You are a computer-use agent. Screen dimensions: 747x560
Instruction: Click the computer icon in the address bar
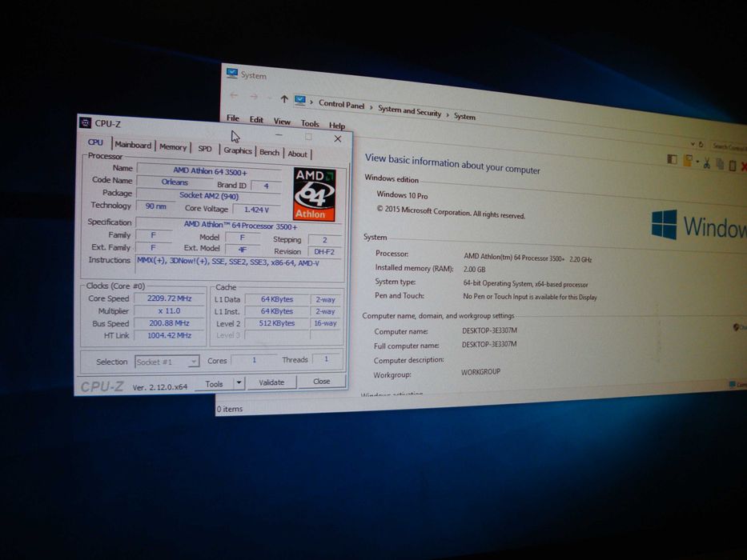coord(299,100)
